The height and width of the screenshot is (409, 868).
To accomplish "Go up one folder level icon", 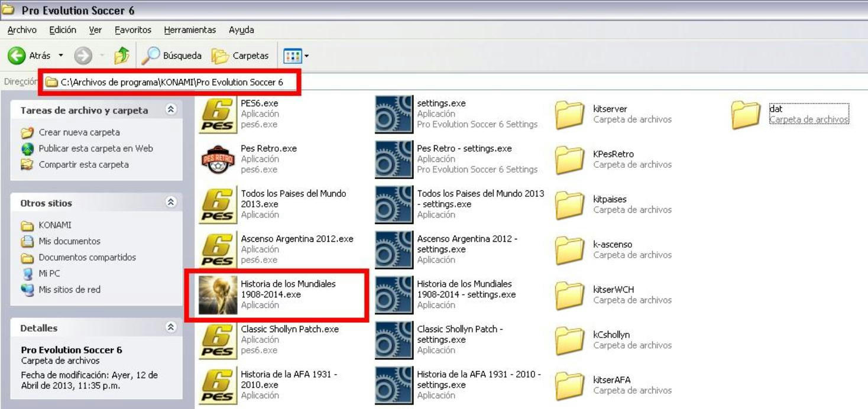I will 122,56.
